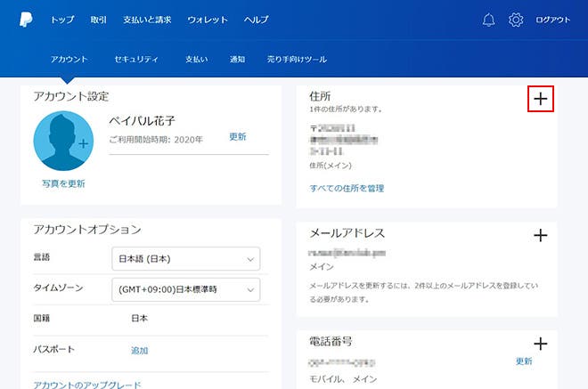This screenshot has width=588, height=389.
Task: Switch to the 売り手向けツール tab
Action: point(297,60)
